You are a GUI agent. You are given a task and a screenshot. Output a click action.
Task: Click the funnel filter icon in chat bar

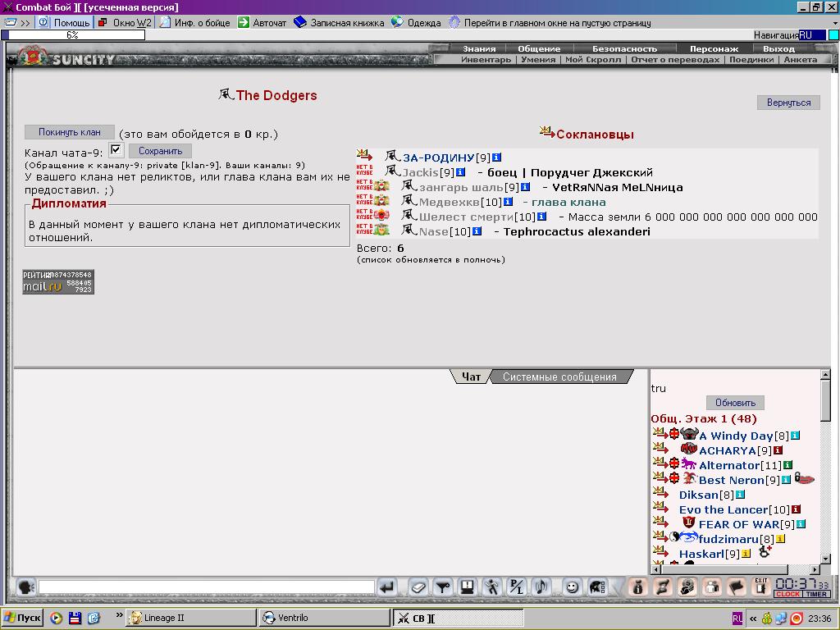click(x=442, y=587)
